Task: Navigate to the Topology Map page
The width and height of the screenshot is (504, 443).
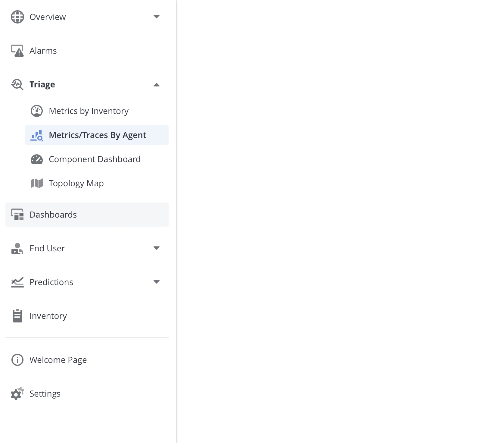Action: pyautogui.click(x=76, y=183)
